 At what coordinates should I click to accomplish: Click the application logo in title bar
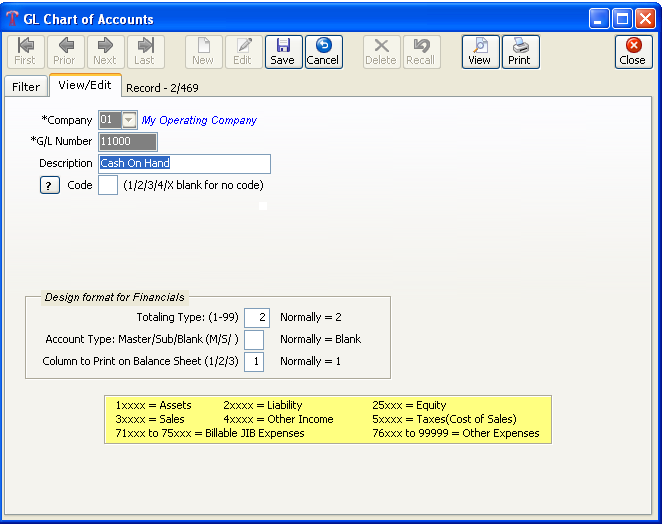[12, 19]
